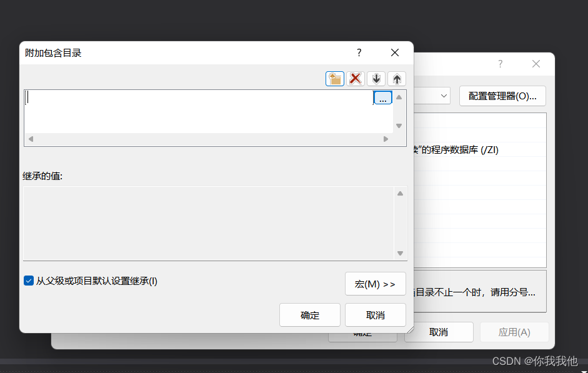
Task: Click the help '?' on 附加包含目录 dialog
Action: (x=359, y=52)
